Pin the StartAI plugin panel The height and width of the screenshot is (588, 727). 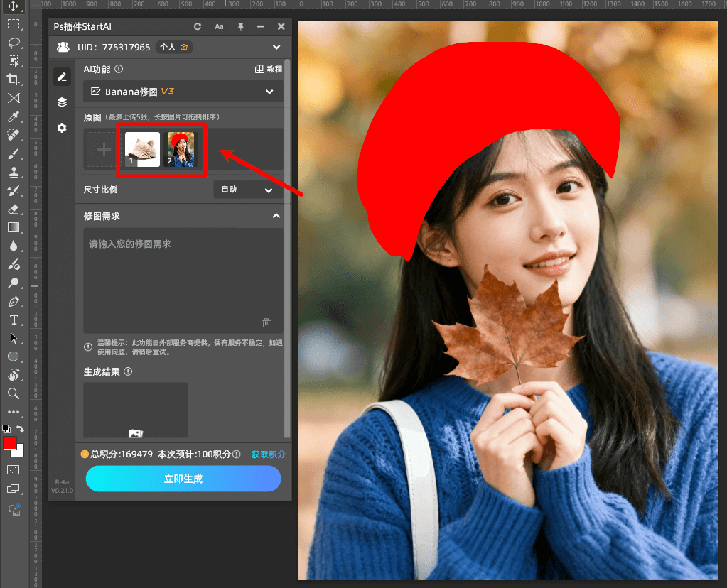[x=240, y=27]
